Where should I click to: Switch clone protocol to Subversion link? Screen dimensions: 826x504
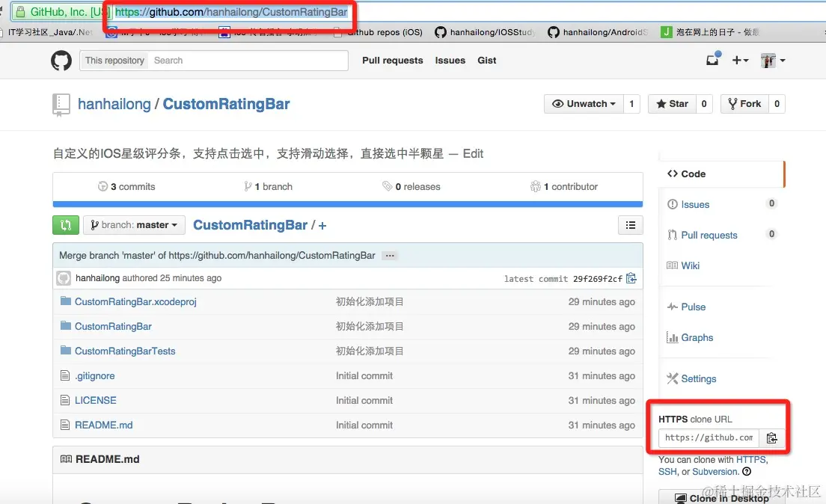(715, 472)
